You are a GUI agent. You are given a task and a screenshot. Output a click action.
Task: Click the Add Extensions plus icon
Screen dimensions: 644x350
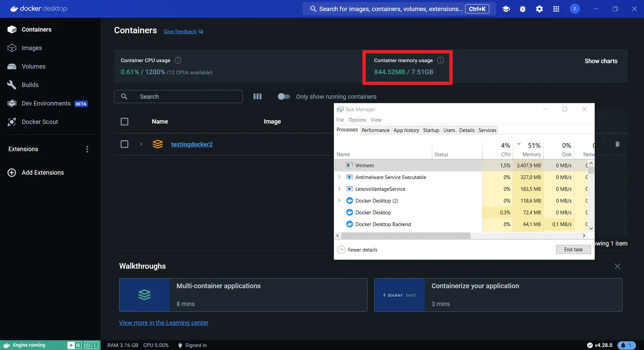pos(12,172)
